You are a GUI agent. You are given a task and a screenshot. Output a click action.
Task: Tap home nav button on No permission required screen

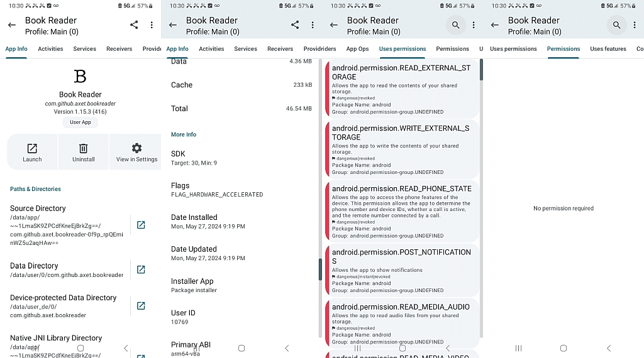point(563,348)
